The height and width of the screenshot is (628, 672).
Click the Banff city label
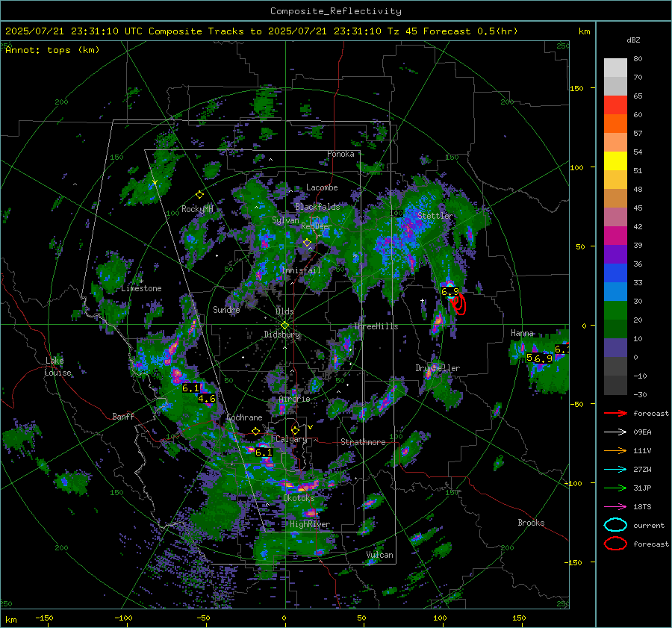point(123,416)
